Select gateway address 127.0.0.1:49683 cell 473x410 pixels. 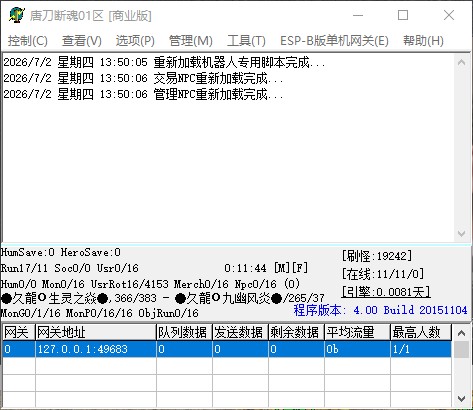[96, 349]
